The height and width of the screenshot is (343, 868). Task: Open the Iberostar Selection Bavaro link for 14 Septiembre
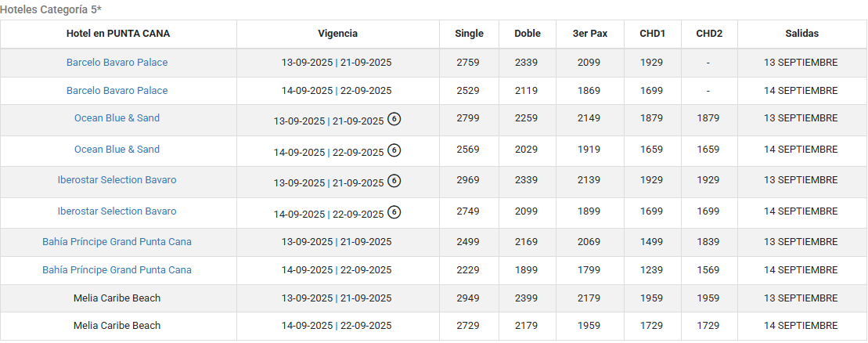117,211
